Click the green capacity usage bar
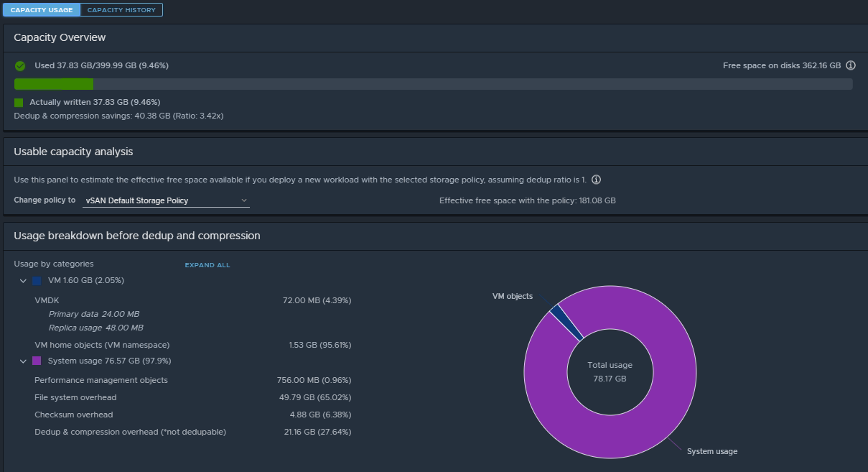868x472 pixels. pos(53,84)
